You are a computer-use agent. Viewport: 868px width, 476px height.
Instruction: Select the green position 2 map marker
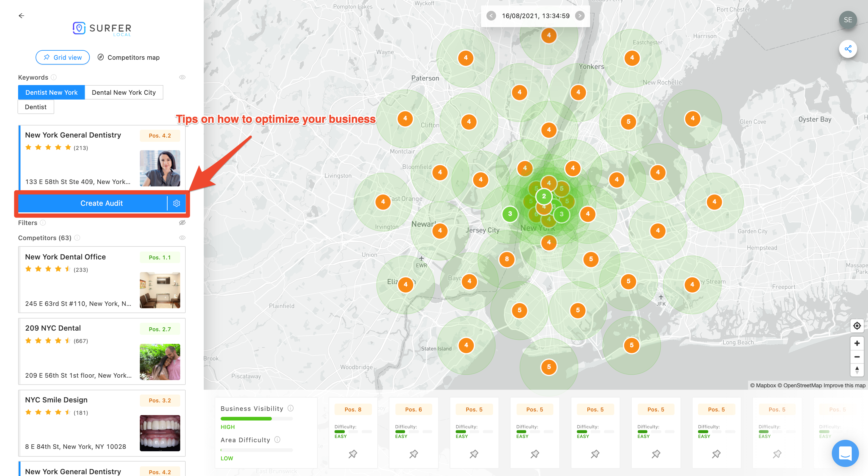click(x=543, y=196)
